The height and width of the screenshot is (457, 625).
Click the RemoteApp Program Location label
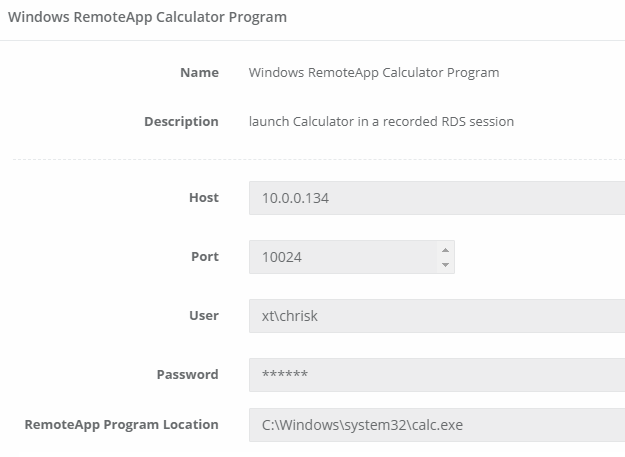(x=121, y=425)
